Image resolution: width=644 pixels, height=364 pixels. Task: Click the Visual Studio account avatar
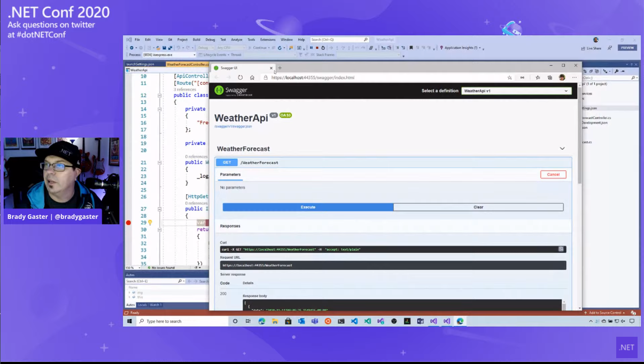(x=596, y=40)
